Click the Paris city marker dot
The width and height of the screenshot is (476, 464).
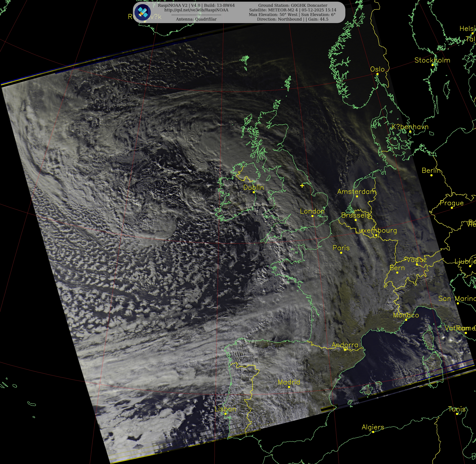click(341, 253)
